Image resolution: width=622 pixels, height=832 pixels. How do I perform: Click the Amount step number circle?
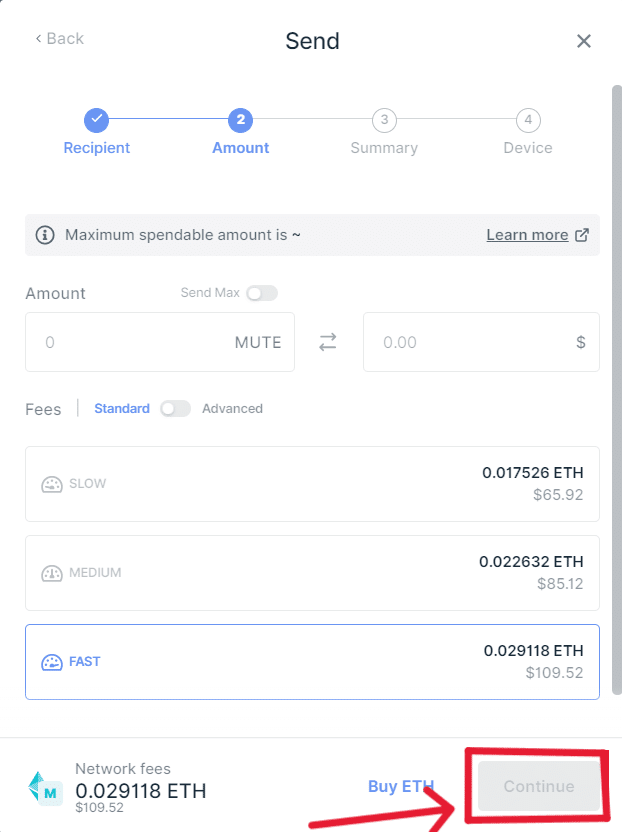coord(240,119)
